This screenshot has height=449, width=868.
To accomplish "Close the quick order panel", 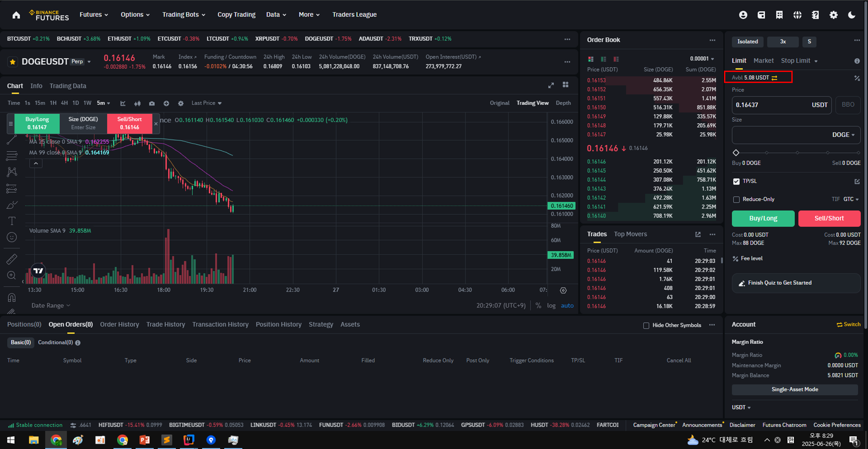I will click(x=156, y=124).
